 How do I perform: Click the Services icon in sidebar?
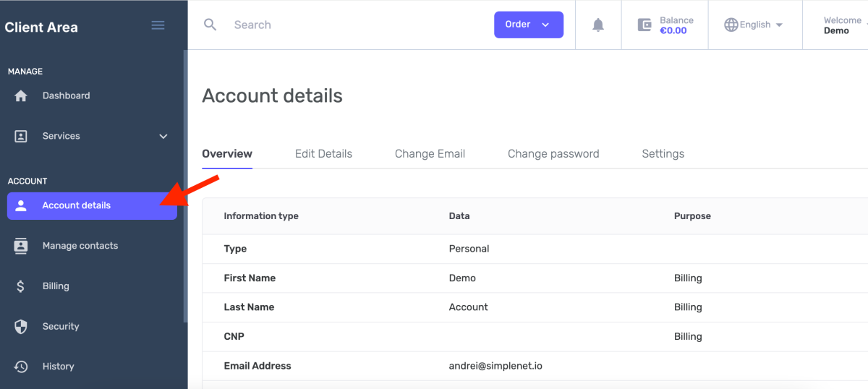pos(21,136)
